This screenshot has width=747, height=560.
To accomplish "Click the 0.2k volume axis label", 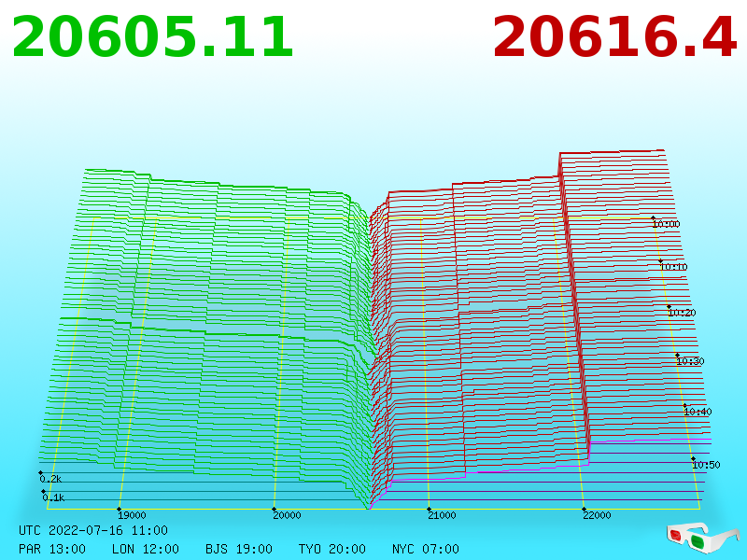I will (x=50, y=479).
